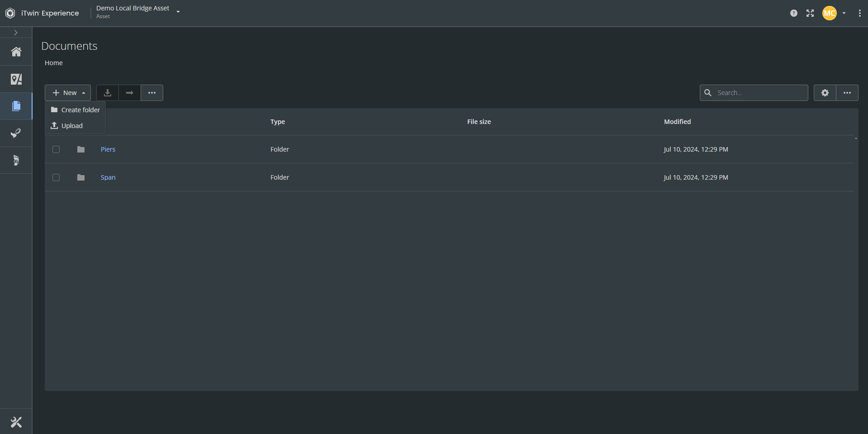Select the Documents sidebar icon
Viewport: 868px width, 434px height.
(16, 106)
